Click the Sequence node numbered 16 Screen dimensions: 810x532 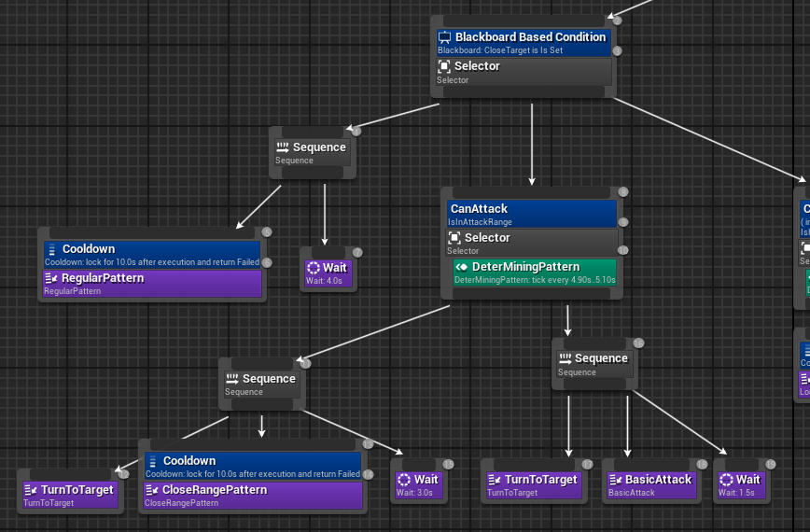594,364
